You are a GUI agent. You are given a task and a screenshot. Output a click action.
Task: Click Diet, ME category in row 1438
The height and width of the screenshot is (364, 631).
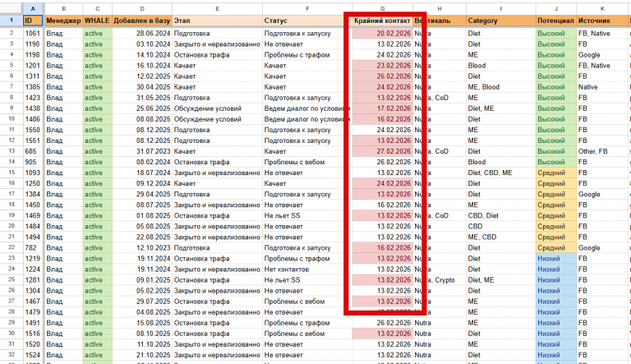(500, 108)
